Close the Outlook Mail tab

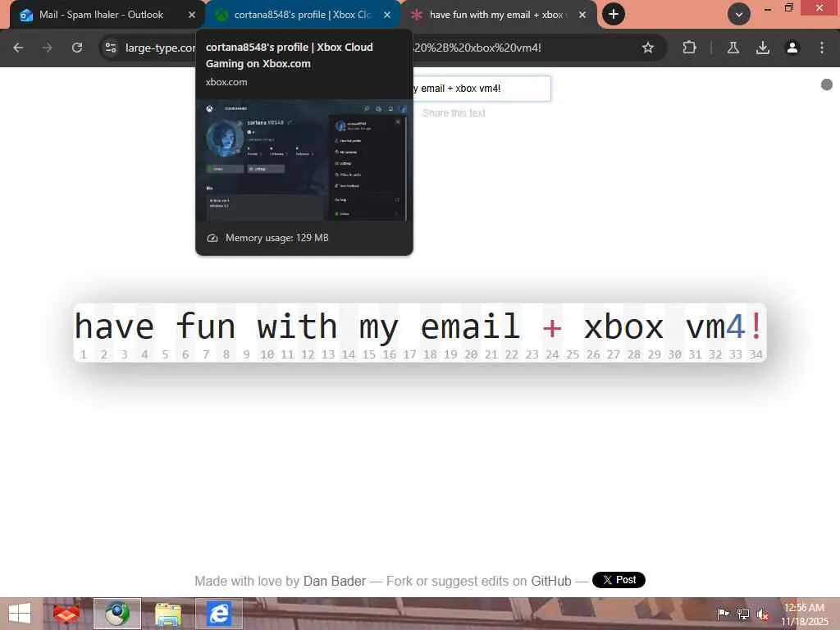[x=192, y=15]
